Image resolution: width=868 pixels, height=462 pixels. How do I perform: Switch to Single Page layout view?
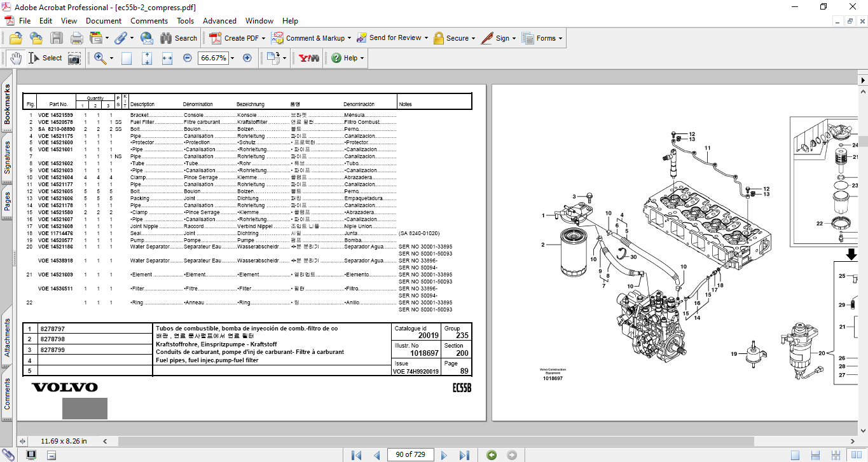(x=795, y=455)
